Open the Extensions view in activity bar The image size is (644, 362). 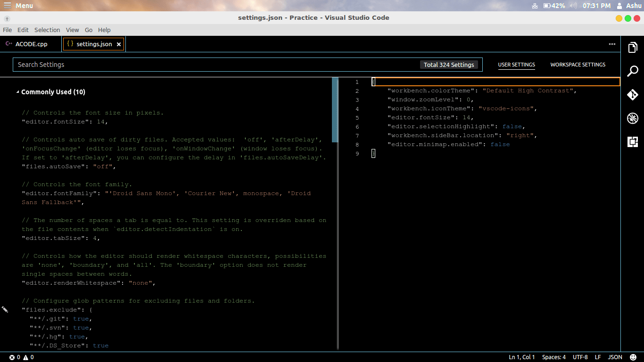[x=633, y=142]
